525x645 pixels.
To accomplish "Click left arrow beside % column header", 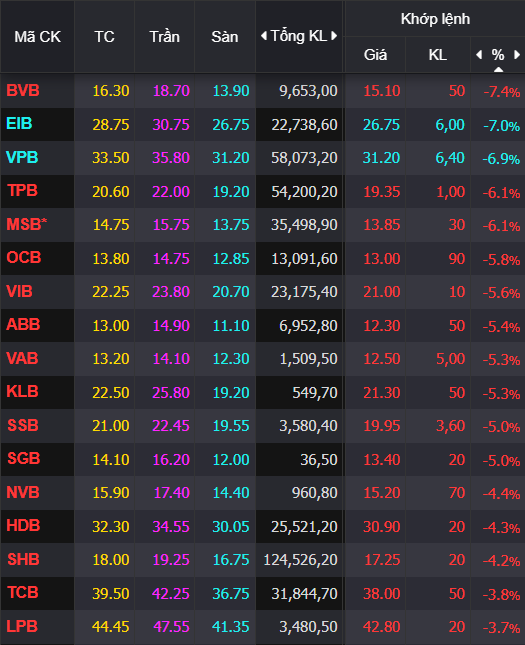I will pyautogui.click(x=479, y=54).
